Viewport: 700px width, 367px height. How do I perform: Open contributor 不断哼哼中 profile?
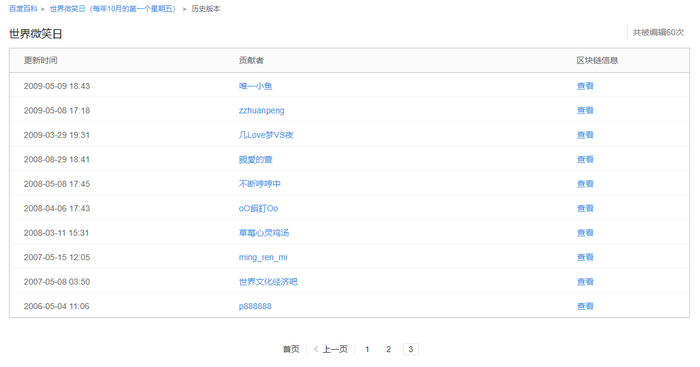[x=260, y=184]
